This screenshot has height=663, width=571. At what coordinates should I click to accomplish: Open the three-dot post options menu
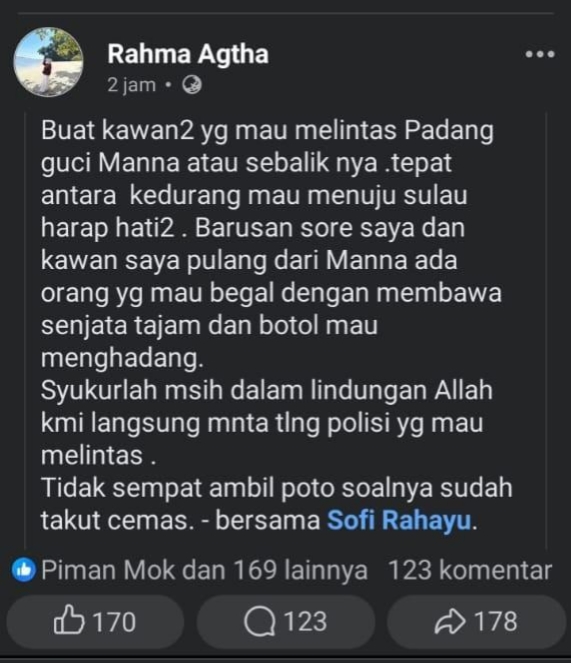(x=540, y=54)
